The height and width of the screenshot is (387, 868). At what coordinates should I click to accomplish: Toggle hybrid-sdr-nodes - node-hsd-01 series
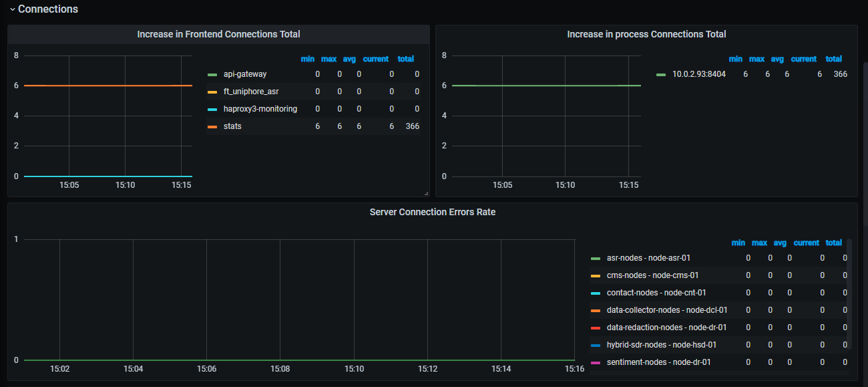tap(662, 345)
